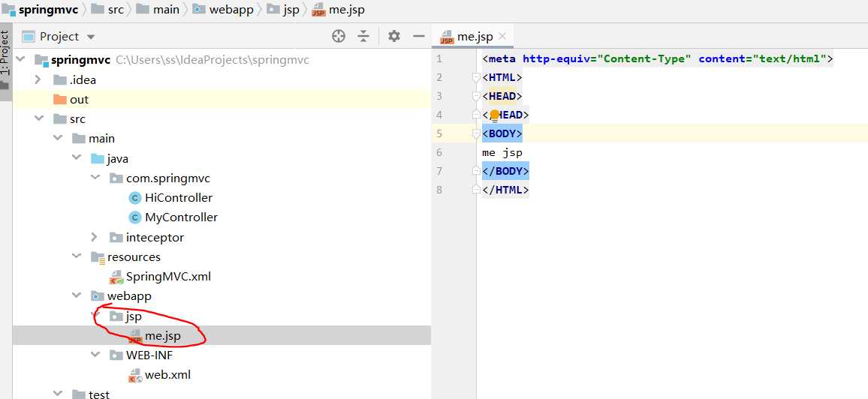This screenshot has height=399, width=868.
Task: Collapse the webapp folder arrow
Action: click(77, 296)
